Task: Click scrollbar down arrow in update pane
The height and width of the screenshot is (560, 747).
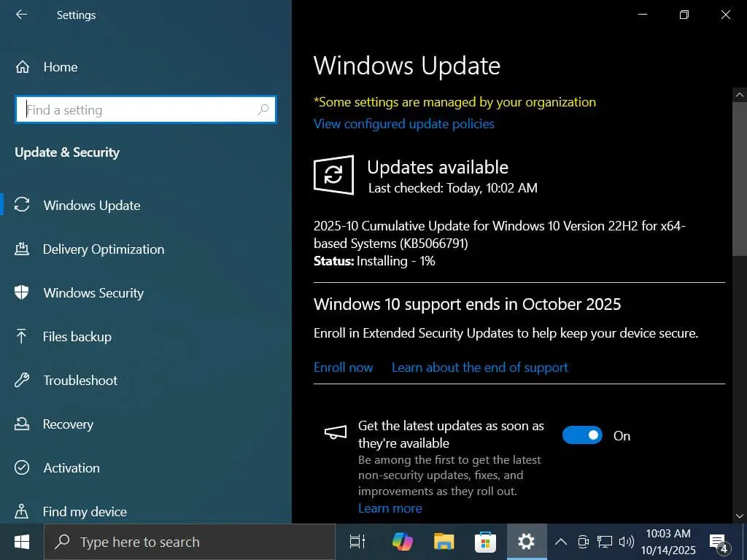Action: coord(739,516)
